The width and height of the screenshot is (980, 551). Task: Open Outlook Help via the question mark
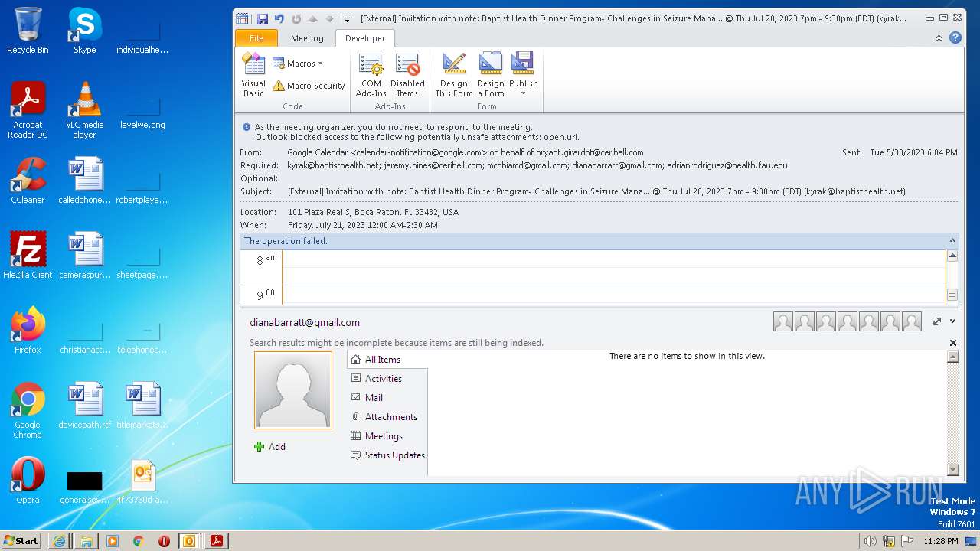pyautogui.click(x=955, y=37)
